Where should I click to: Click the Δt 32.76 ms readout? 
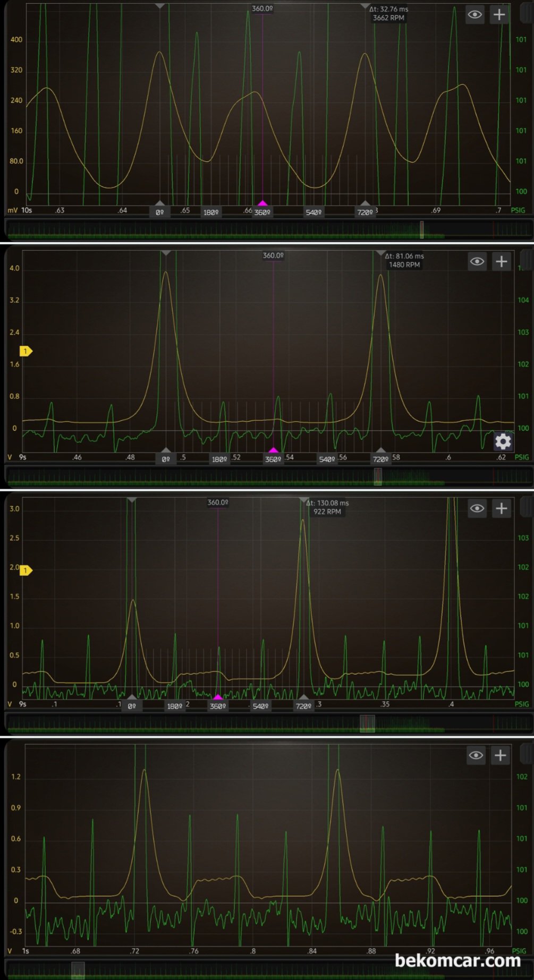pyautogui.click(x=388, y=9)
